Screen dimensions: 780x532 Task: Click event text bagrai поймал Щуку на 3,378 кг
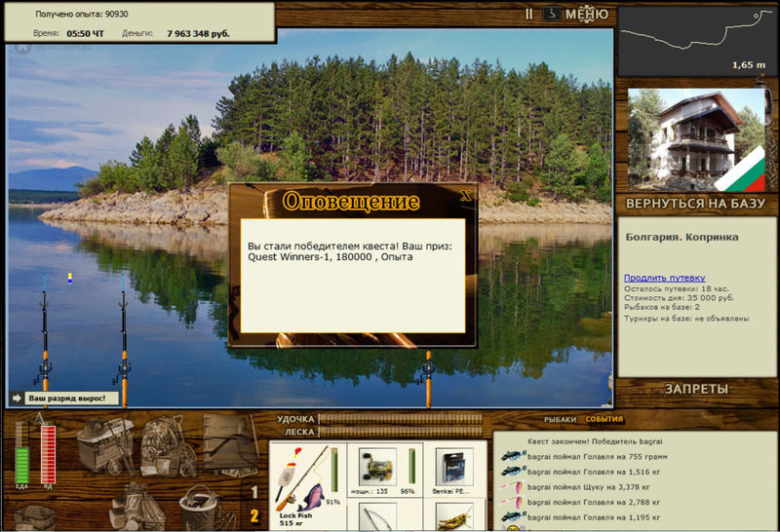tap(589, 487)
